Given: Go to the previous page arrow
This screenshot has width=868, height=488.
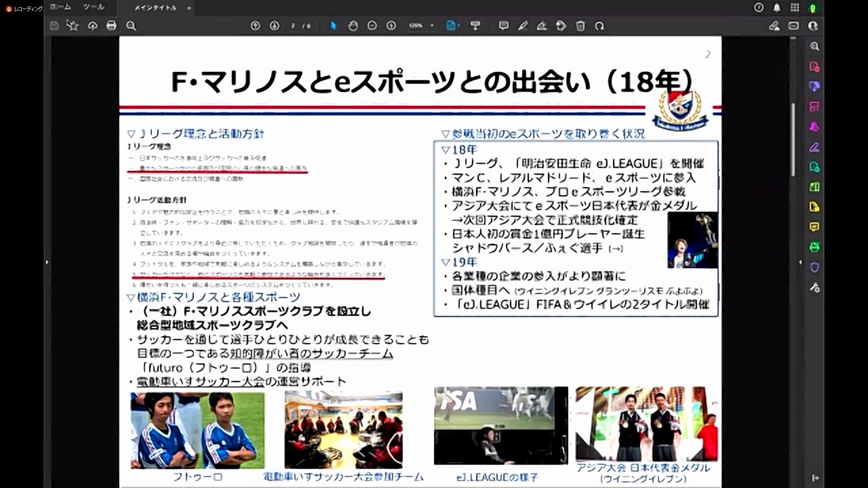Looking at the screenshot, I should pos(255,26).
